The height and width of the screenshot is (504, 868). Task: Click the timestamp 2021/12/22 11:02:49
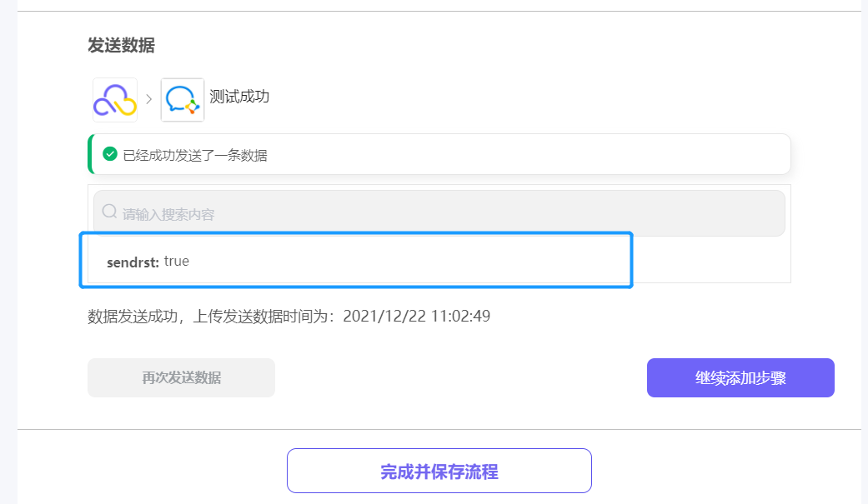[416, 316]
